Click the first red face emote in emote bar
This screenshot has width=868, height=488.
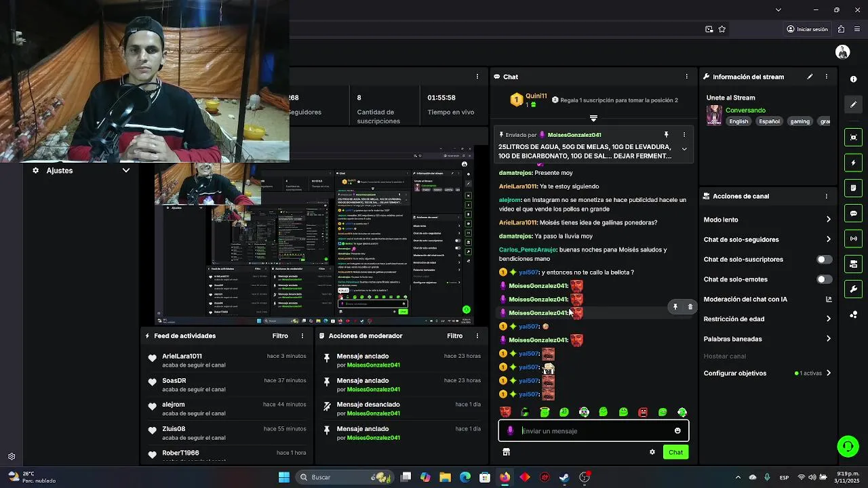505,412
